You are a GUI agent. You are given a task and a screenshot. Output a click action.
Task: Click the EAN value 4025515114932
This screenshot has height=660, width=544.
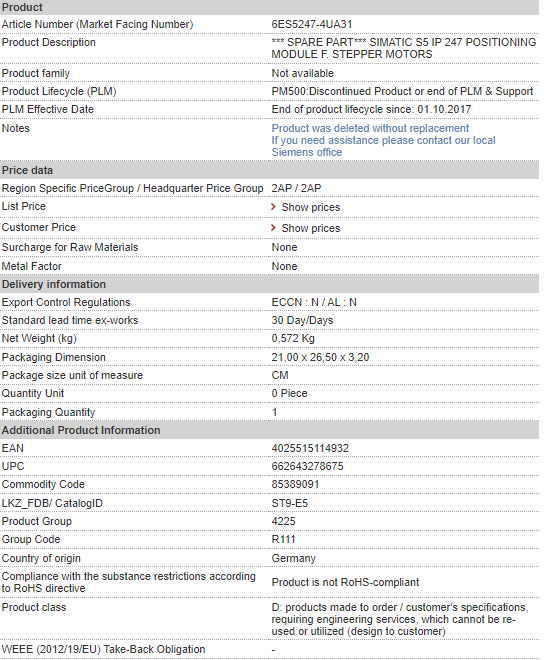(x=310, y=448)
